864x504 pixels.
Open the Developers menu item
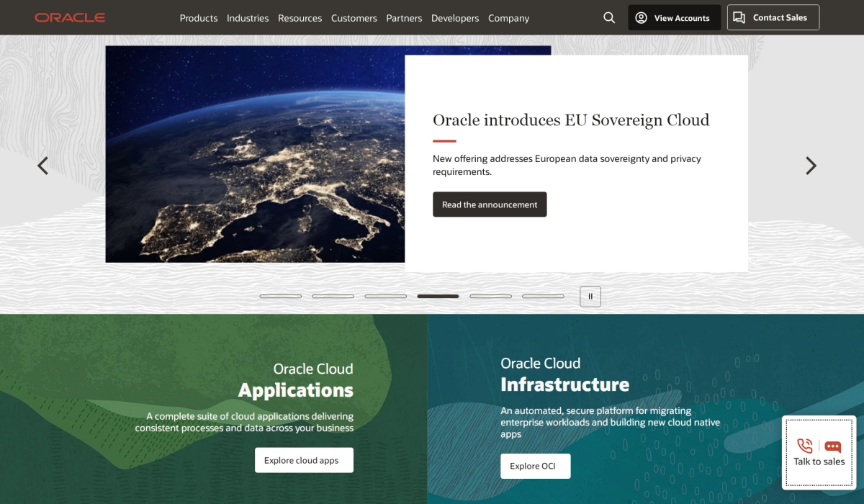pos(455,18)
